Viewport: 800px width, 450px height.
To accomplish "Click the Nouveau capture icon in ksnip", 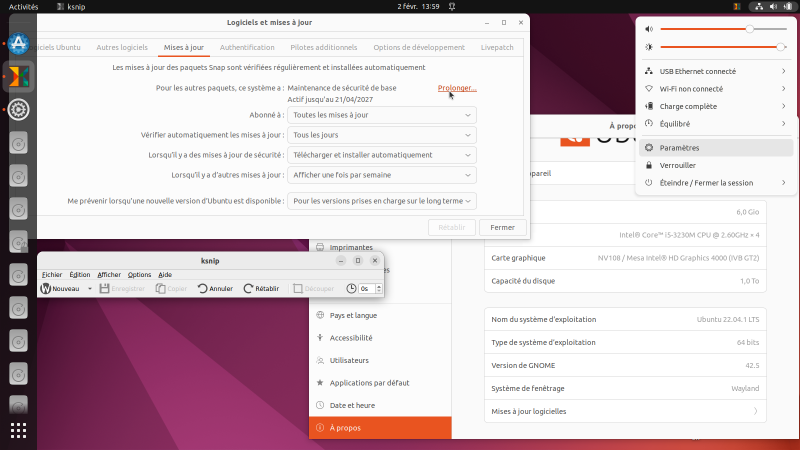I will (46, 288).
